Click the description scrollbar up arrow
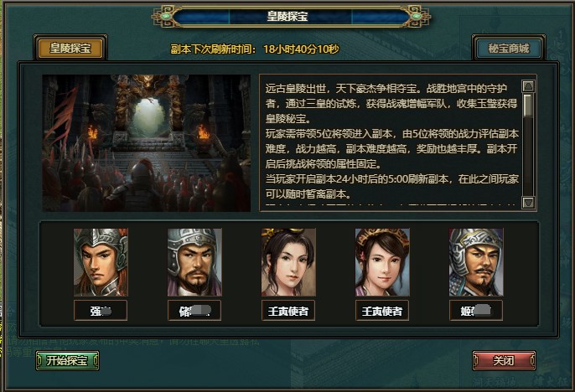Screen dimensions: 575x392 pyautogui.click(x=528, y=86)
